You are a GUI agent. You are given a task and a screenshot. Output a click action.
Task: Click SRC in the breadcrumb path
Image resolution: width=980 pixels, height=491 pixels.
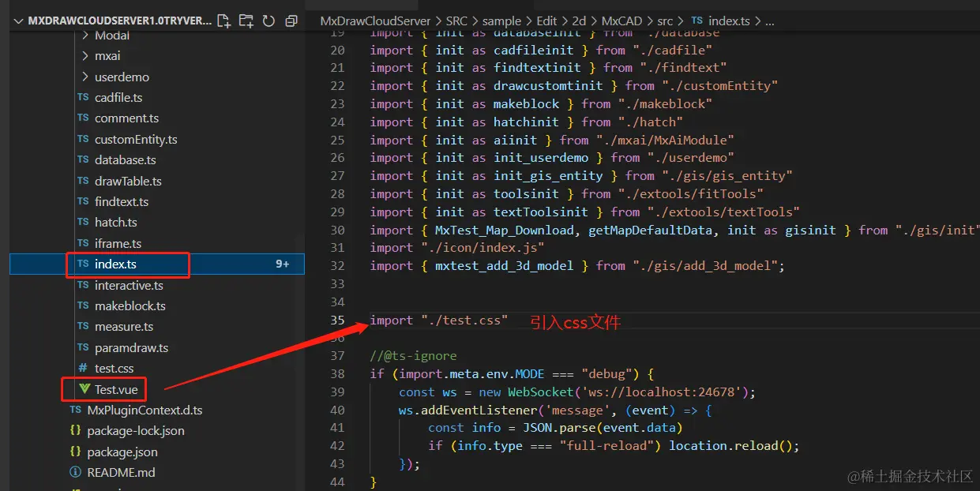(x=456, y=21)
